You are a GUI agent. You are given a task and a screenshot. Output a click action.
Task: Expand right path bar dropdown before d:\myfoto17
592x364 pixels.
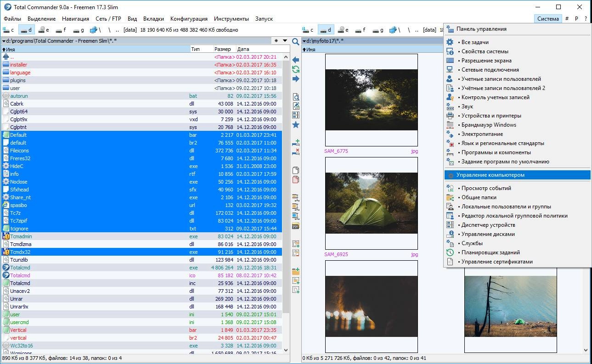pos(304,41)
